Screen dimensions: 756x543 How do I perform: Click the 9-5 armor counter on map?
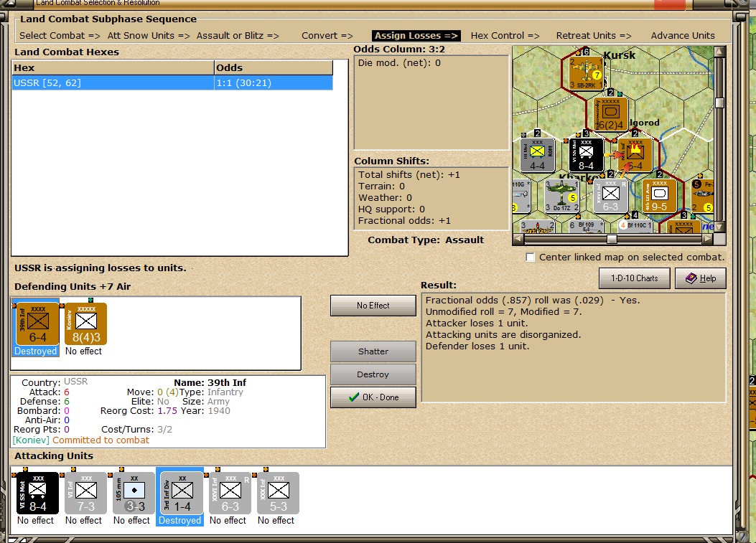(x=660, y=196)
